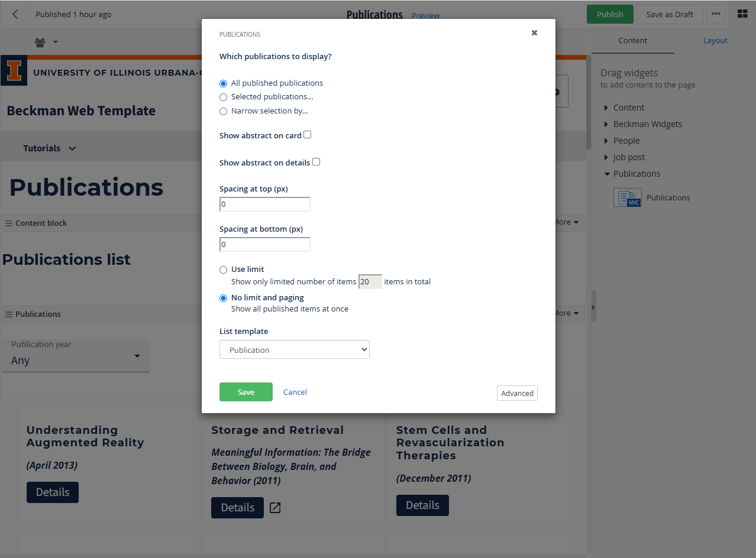Screen dimensions: 756x558
Task: Click the back arrow chevron top left
Action: tap(14, 14)
